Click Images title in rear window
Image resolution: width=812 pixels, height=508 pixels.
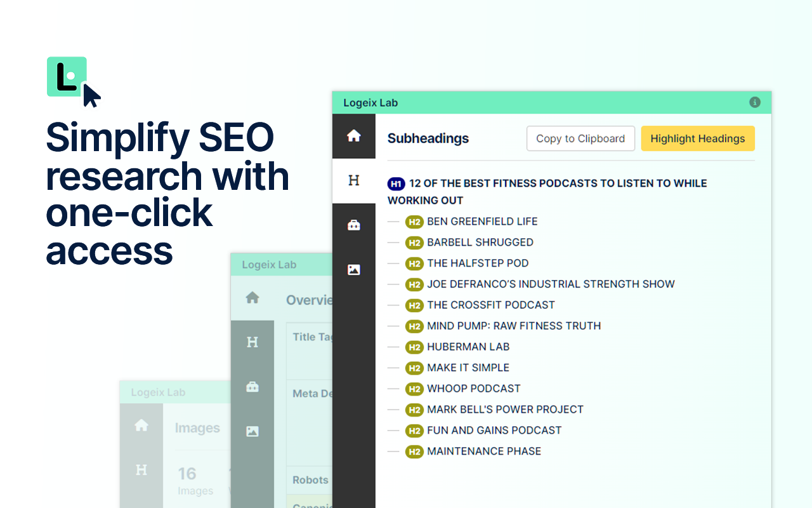197,428
